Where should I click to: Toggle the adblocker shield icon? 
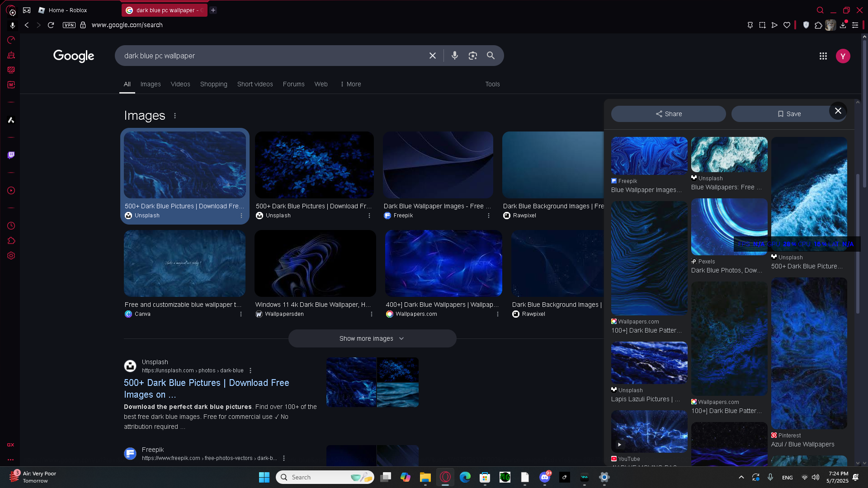(x=806, y=25)
